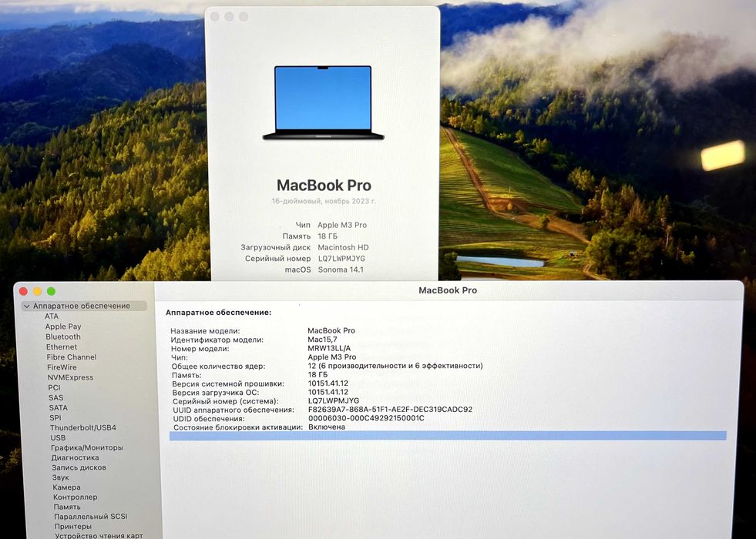This screenshot has width=756, height=539.
Task: Select Камера in the sidebar
Action: click(x=66, y=487)
